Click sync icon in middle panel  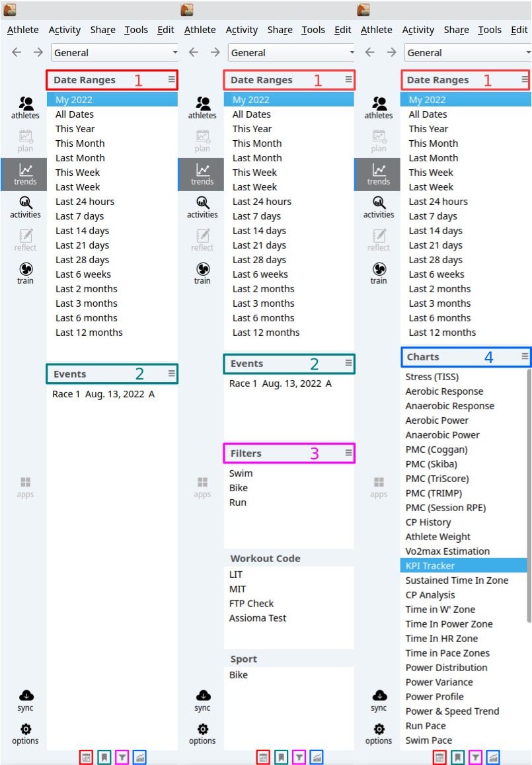pyautogui.click(x=202, y=701)
